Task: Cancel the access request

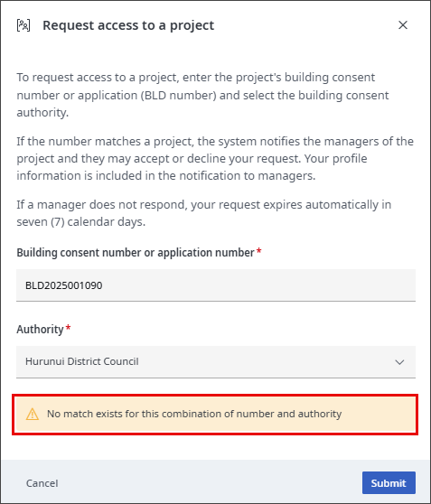Action: [42, 483]
